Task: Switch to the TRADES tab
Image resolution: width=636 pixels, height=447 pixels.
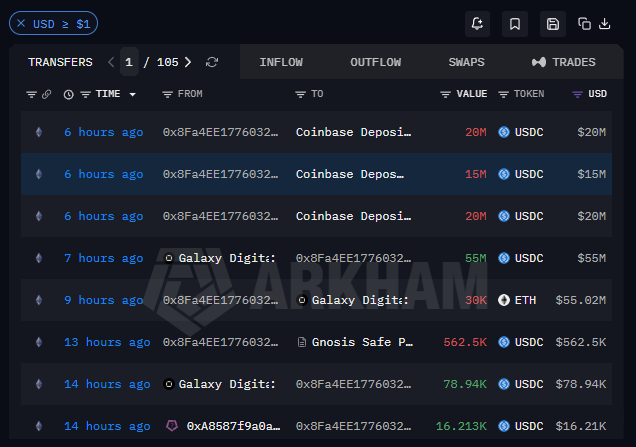Action: pos(564,62)
